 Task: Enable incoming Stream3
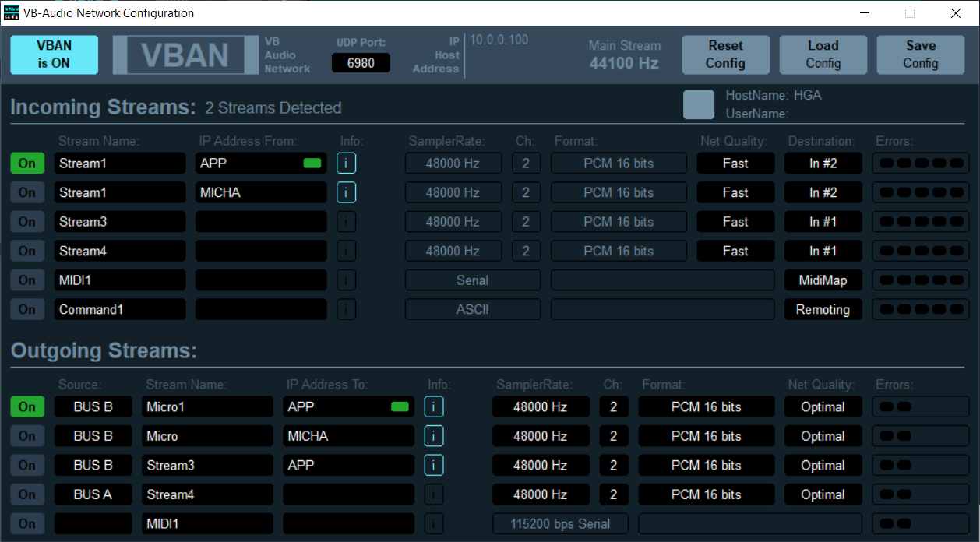coord(27,222)
